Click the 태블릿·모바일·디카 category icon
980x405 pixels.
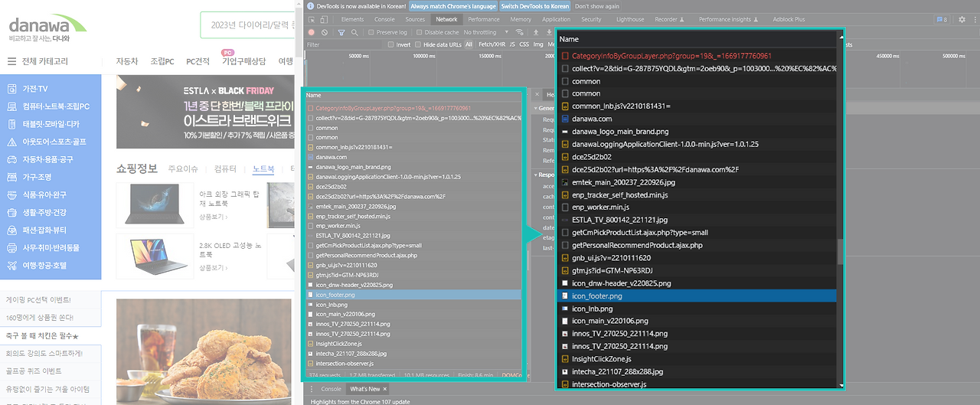(13, 124)
